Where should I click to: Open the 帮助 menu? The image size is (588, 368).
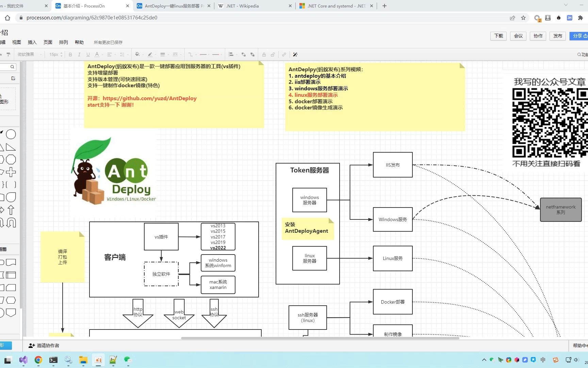(x=79, y=42)
